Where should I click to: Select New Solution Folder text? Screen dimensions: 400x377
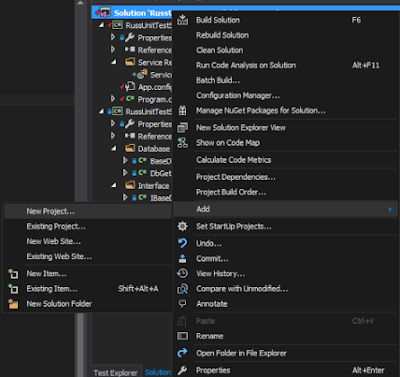[59, 304]
